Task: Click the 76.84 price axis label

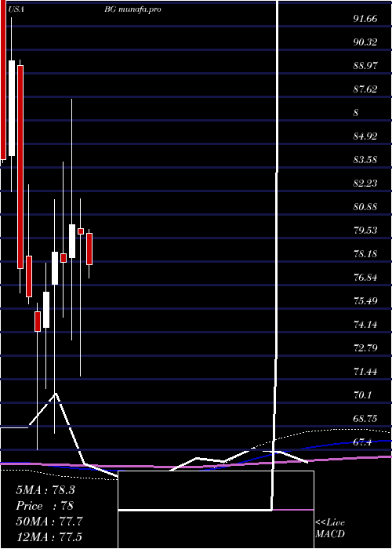Action: click(365, 278)
